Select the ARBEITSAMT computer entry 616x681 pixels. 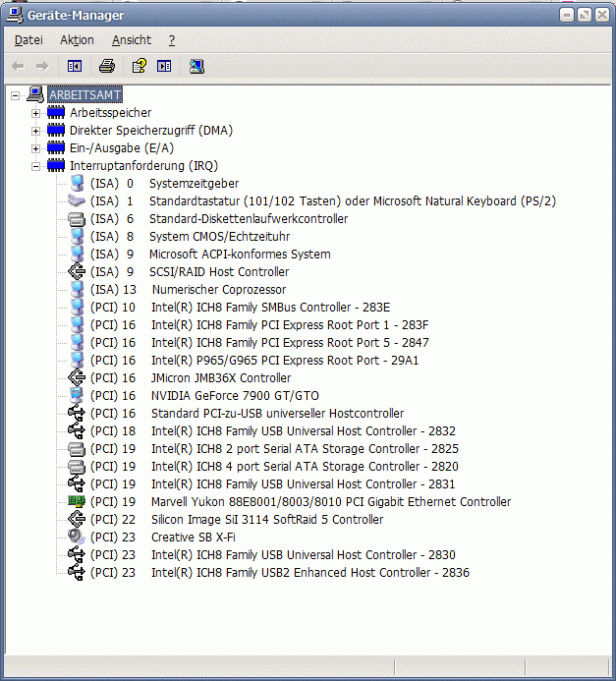tap(84, 94)
